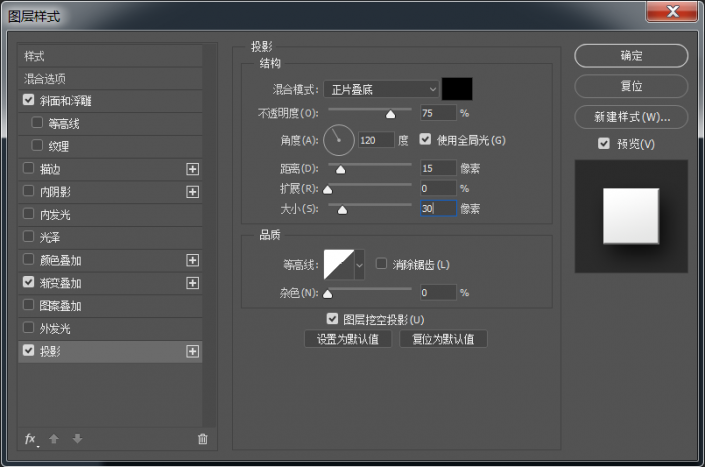This screenshot has width=705, height=467.
Task: Enable 纹理 sub-option checkbox
Action: click(x=37, y=145)
